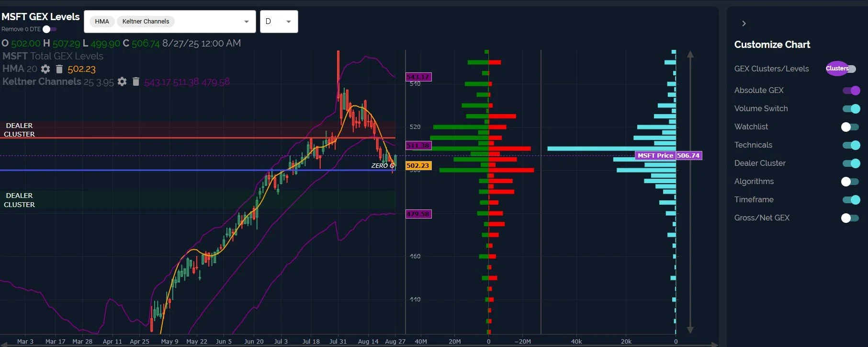The width and height of the screenshot is (868, 347).
Task: Click the ZERO G level label
Action: tap(383, 165)
